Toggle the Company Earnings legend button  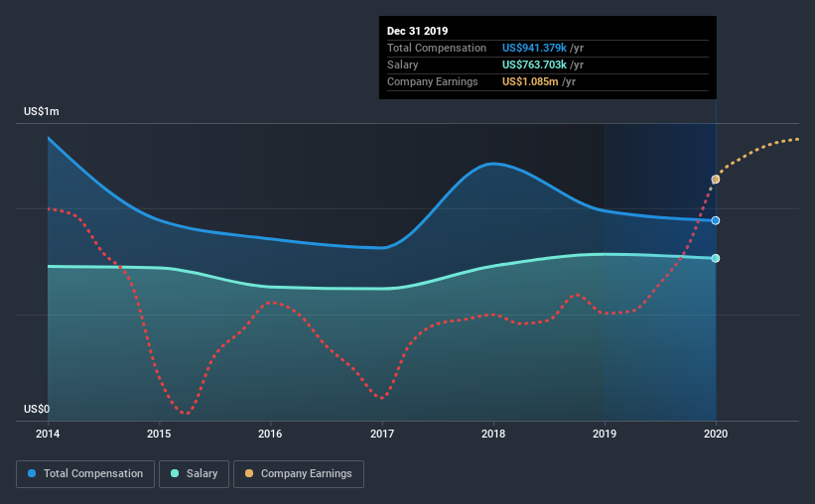[299, 474]
